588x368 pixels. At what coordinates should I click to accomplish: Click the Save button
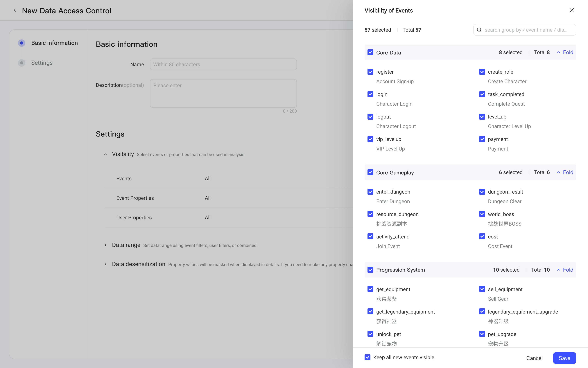point(564,358)
